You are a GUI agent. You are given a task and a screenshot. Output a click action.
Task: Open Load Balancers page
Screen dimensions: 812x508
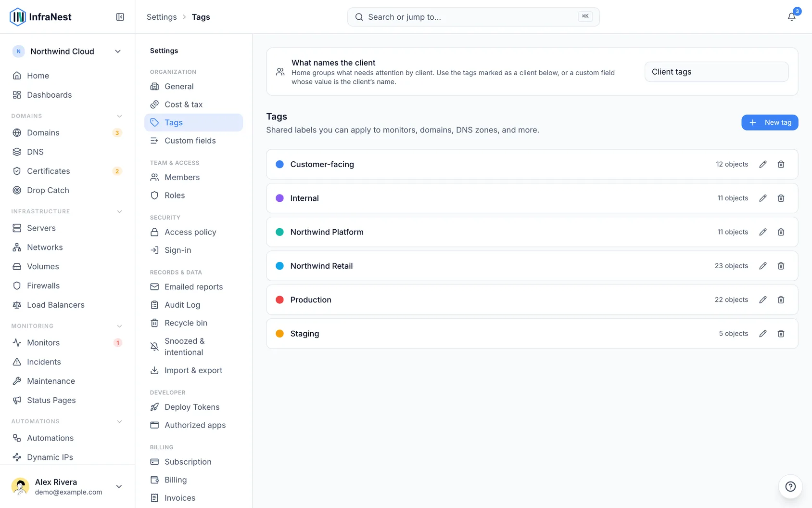pos(67,305)
